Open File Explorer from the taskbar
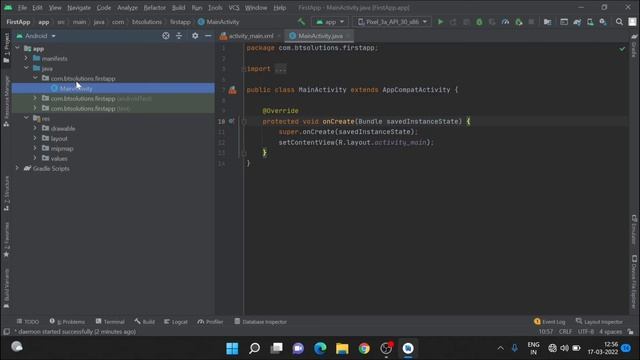The image size is (640, 360). point(342,348)
